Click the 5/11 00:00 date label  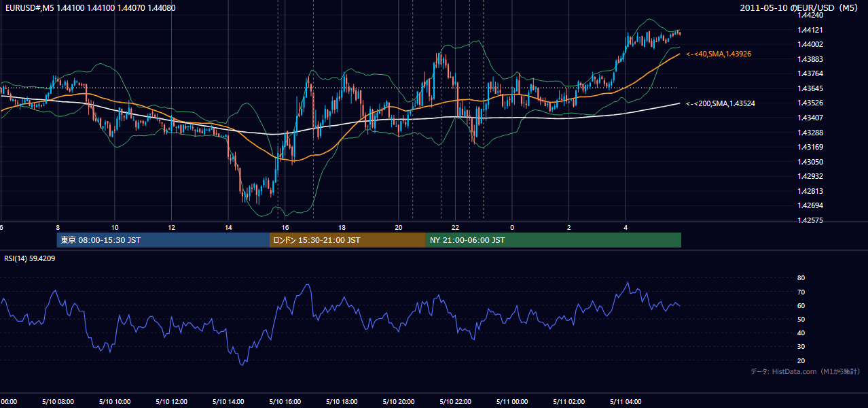512,401
